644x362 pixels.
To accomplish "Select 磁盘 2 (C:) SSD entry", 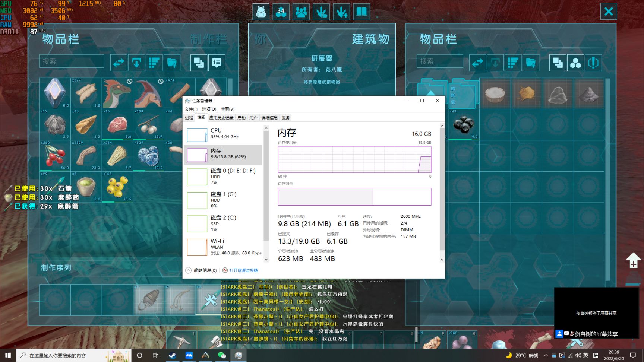I will 223,223.
